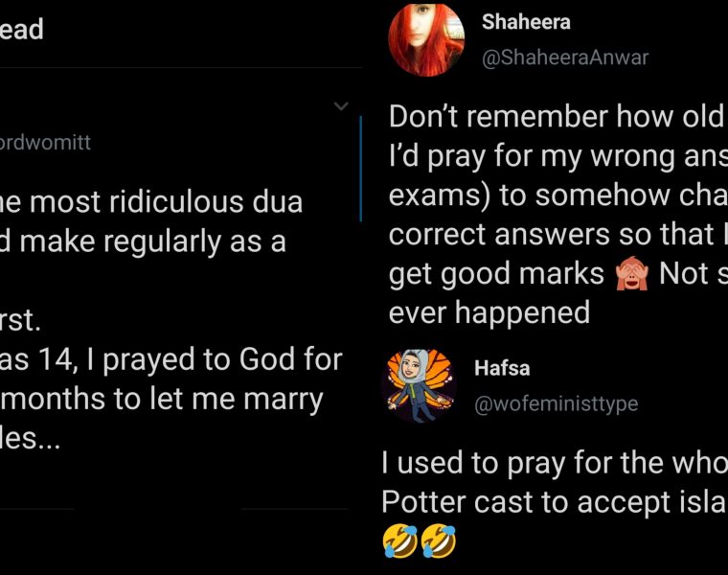Open Hafsa's tweet starting 'I used to pray'
728x575 pixels.
(554, 464)
